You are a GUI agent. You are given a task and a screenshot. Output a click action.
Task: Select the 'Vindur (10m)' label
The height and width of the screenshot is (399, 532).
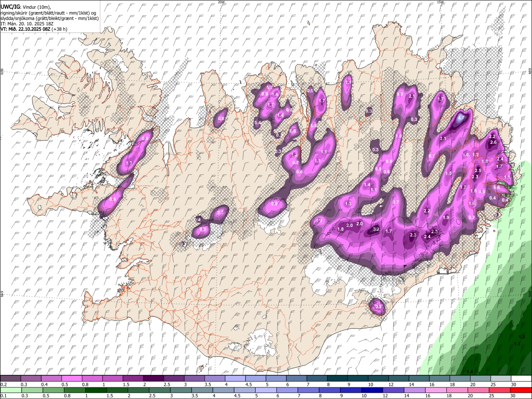click(37, 7)
